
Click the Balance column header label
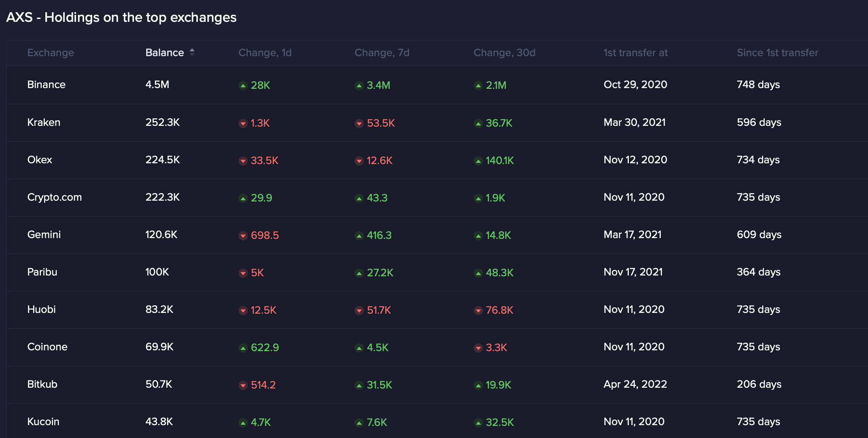164,53
